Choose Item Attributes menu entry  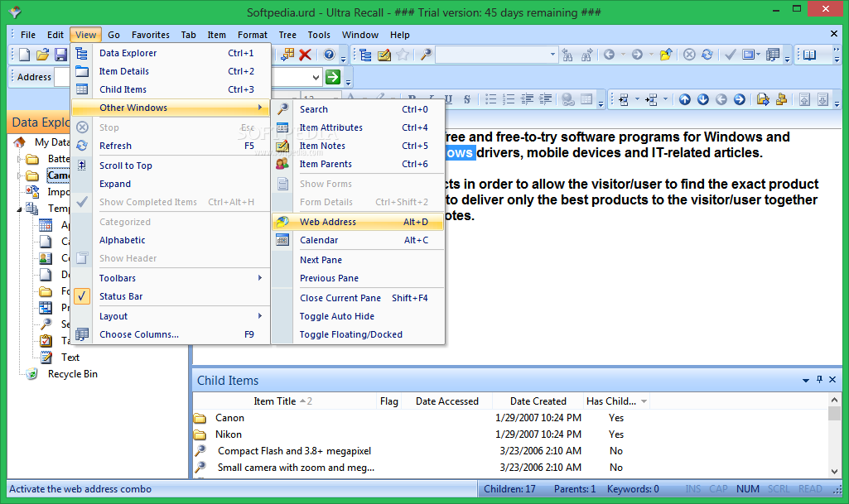pyautogui.click(x=358, y=127)
